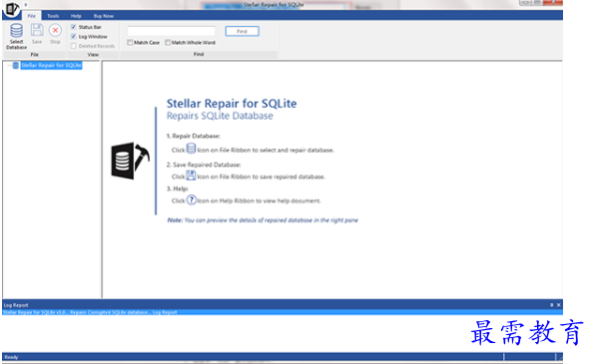Click question mark help icon in instructions
The image size is (592, 364).
click(192, 199)
